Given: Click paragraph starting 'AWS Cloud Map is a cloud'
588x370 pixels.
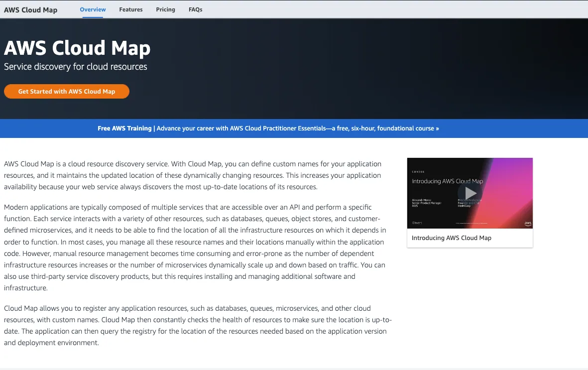Looking at the screenshot, I should [193, 175].
